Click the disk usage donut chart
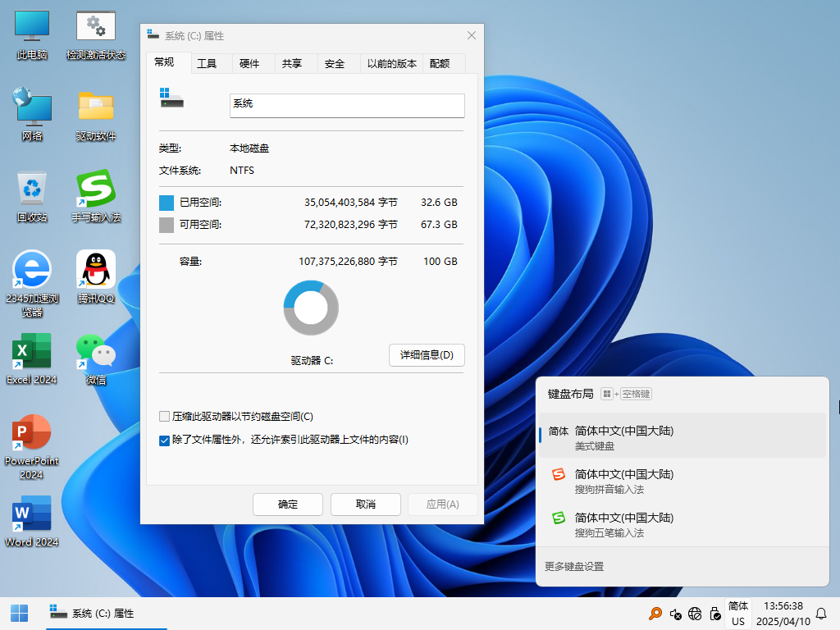 pyautogui.click(x=311, y=308)
